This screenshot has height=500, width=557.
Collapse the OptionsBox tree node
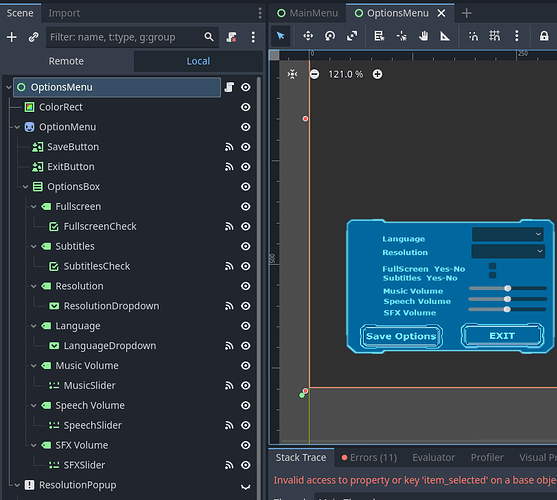(x=25, y=186)
